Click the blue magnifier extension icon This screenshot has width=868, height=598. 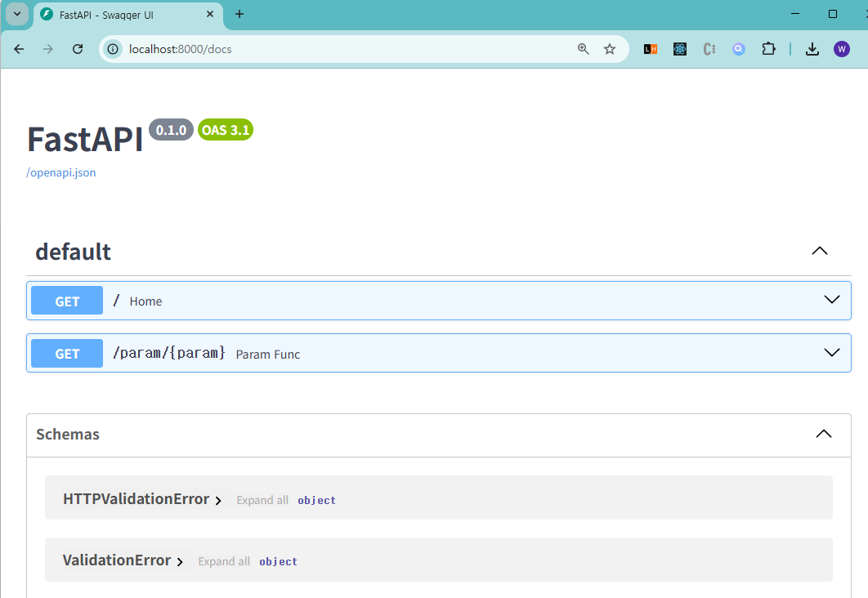tap(739, 49)
